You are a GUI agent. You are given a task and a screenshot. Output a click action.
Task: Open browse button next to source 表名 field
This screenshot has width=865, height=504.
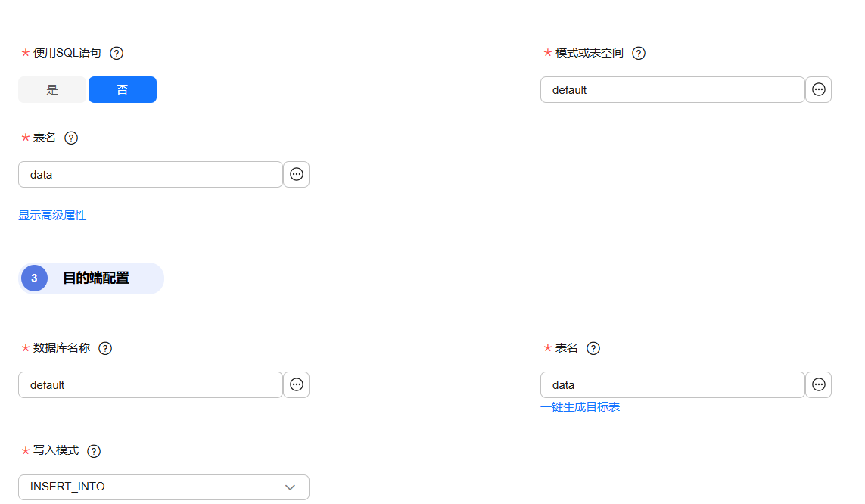click(x=296, y=174)
